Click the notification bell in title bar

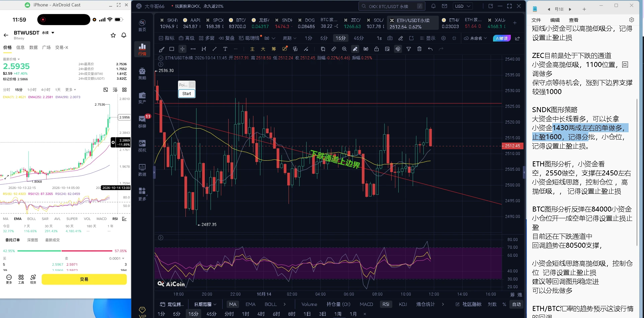(433, 6)
